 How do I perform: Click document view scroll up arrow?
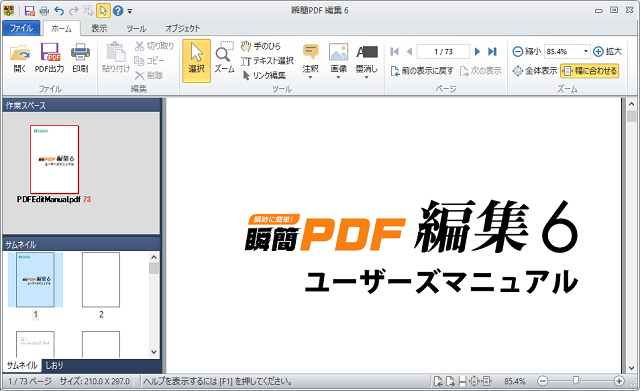[631, 105]
